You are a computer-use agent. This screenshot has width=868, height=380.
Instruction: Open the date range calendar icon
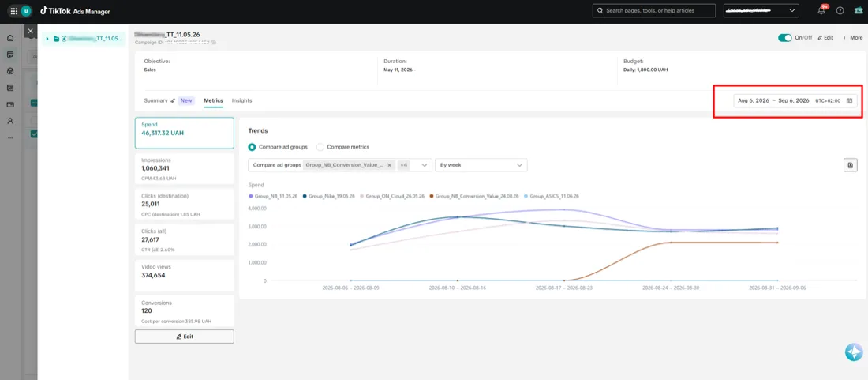[850, 101]
